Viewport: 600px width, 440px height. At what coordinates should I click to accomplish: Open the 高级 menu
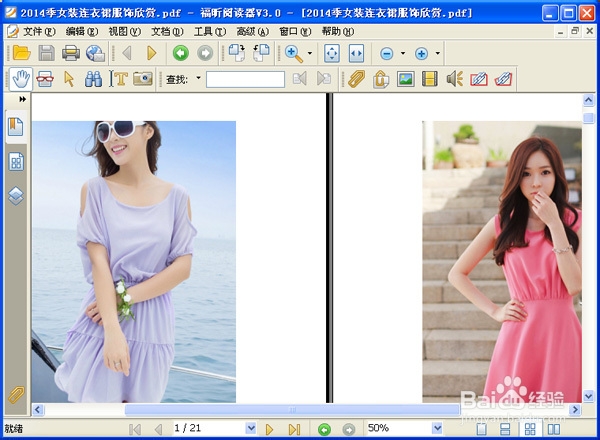253,32
